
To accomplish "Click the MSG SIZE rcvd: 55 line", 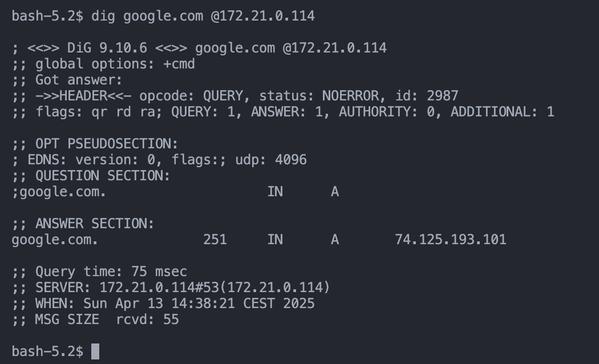I will coord(95,319).
